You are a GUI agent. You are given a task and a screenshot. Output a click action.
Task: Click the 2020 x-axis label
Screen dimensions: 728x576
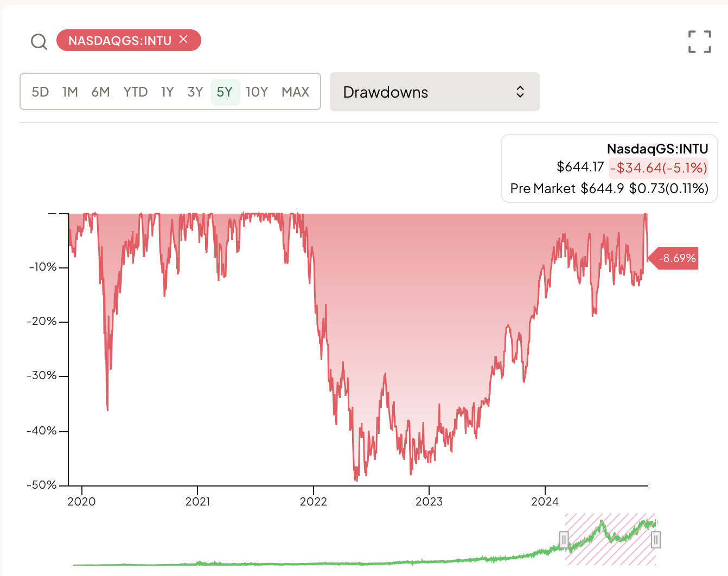pyautogui.click(x=81, y=501)
